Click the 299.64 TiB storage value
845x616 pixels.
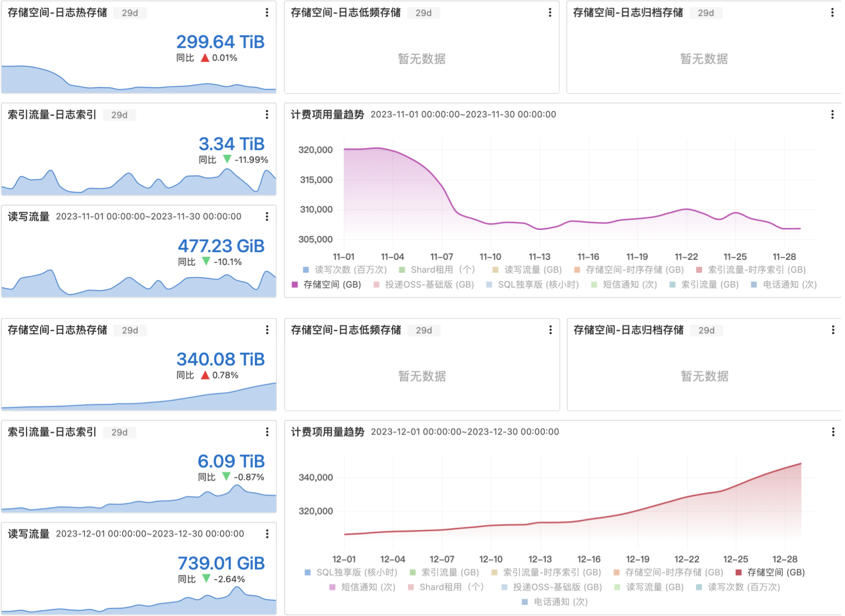click(220, 42)
